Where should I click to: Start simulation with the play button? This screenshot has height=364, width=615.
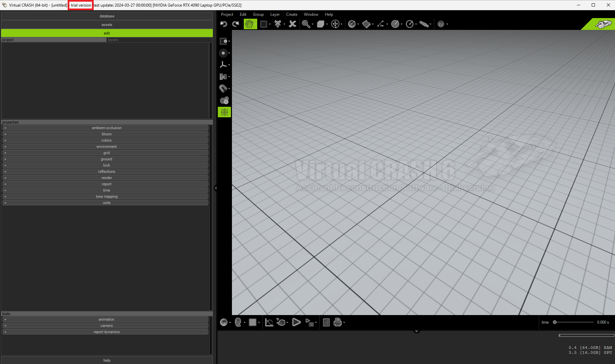point(296,322)
